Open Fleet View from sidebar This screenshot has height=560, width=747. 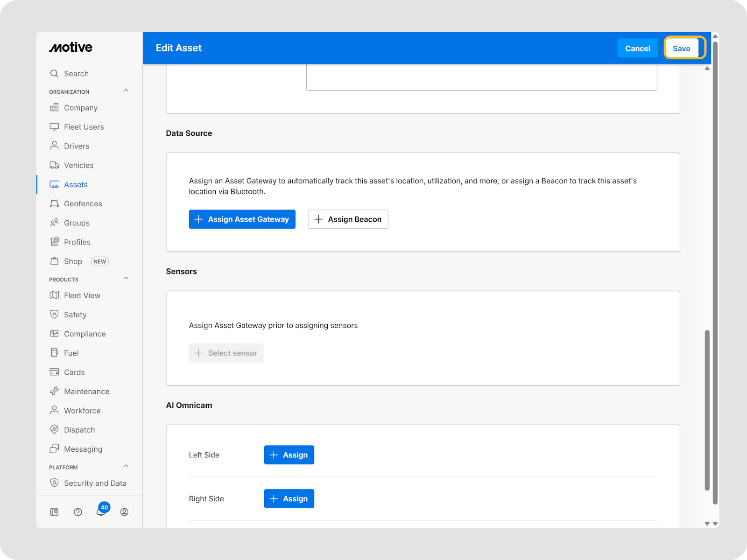[x=82, y=295]
